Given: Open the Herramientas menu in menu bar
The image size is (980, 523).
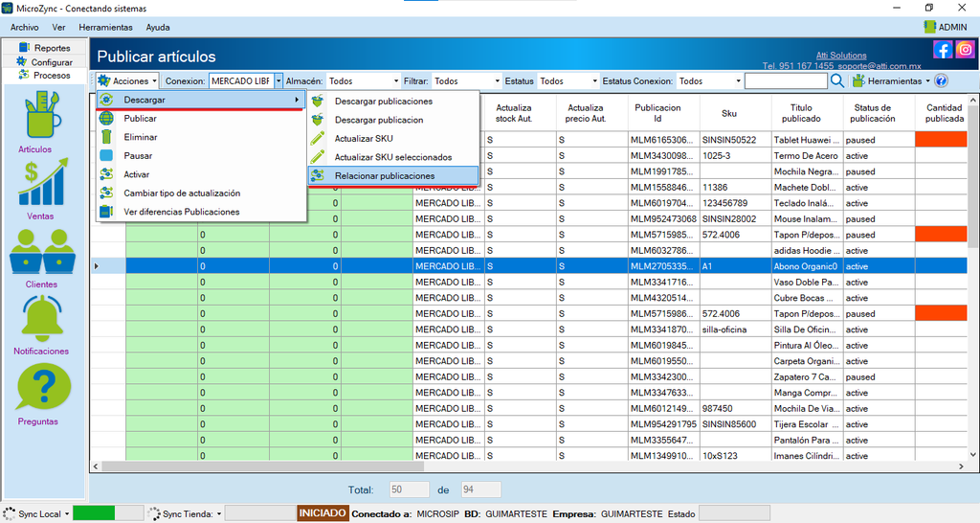Looking at the screenshot, I should click(x=105, y=27).
